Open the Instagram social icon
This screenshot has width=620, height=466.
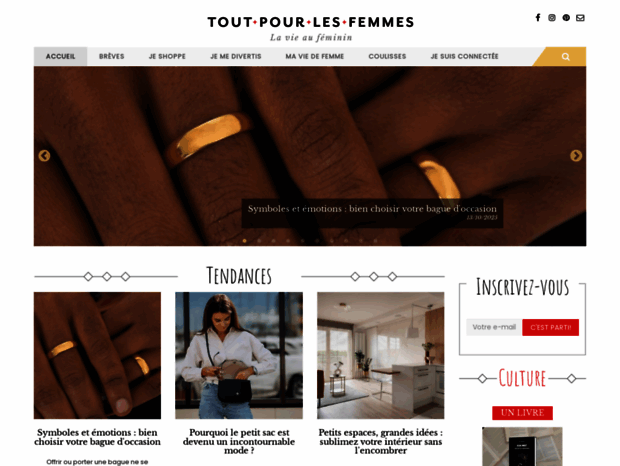tap(552, 18)
